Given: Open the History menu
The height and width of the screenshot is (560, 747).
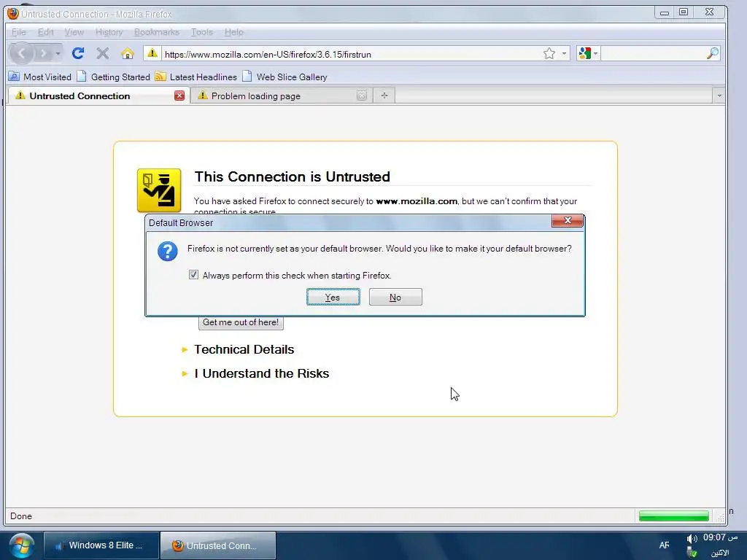Looking at the screenshot, I should (x=109, y=32).
